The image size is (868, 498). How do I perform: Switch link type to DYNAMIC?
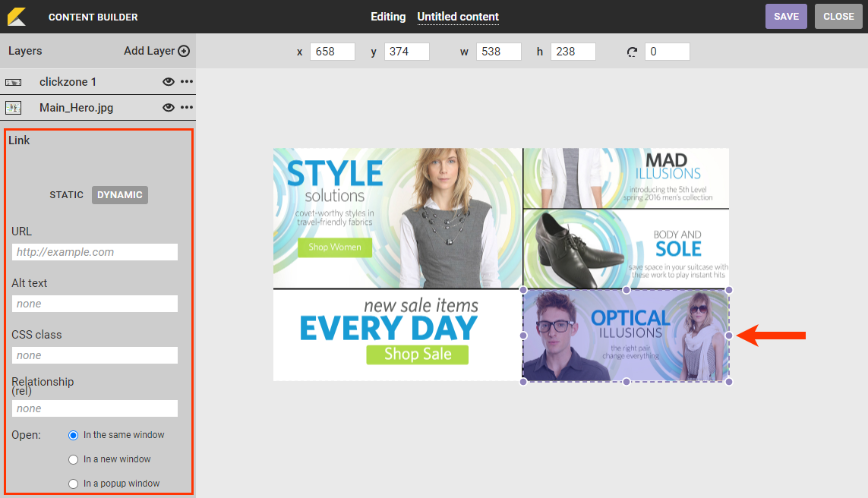coord(120,195)
